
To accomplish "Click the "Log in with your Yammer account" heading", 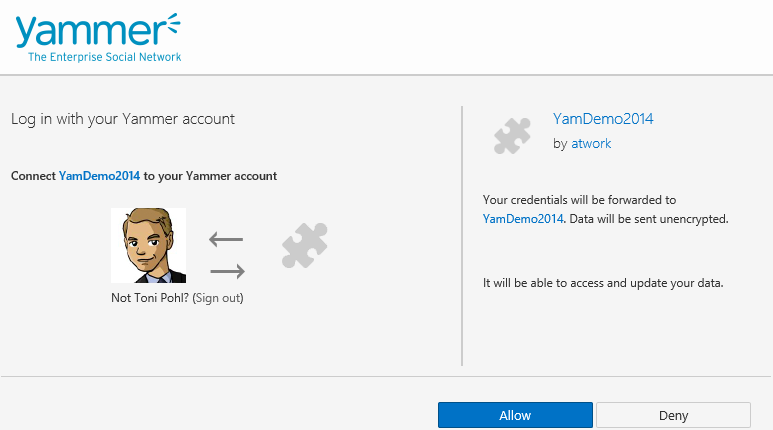I will click(x=123, y=119).
